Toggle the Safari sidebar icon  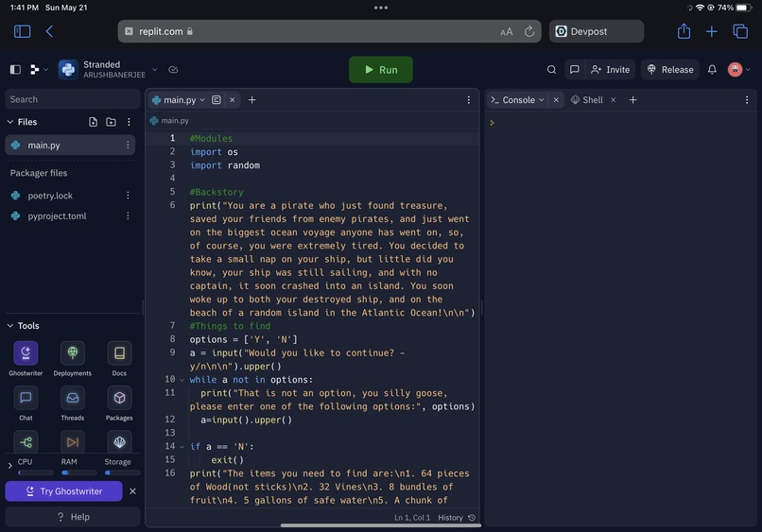click(x=22, y=31)
